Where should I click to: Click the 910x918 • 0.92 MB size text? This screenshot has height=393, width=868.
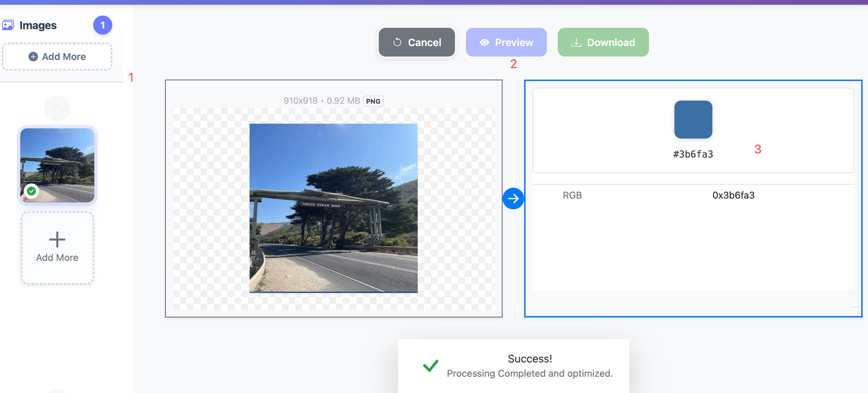pyautogui.click(x=322, y=101)
